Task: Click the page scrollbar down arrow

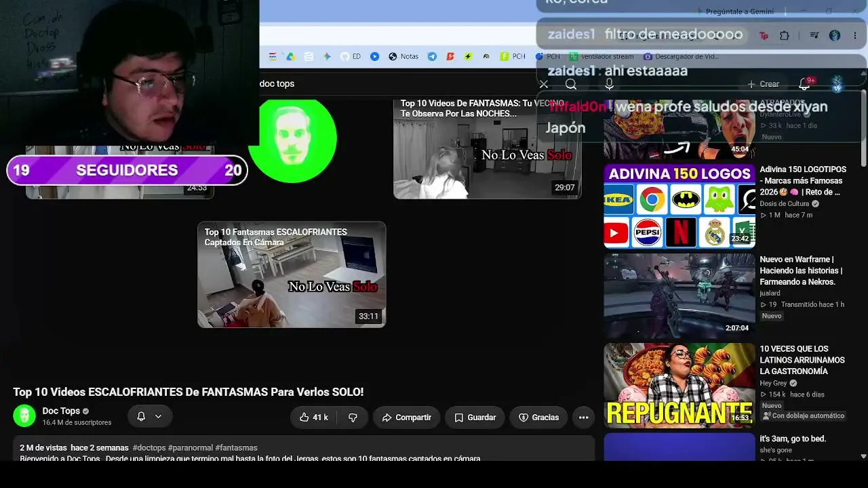Action: (x=863, y=456)
